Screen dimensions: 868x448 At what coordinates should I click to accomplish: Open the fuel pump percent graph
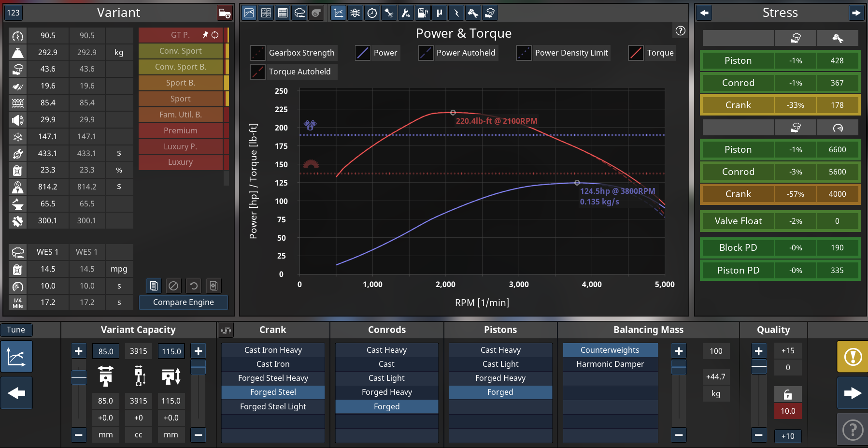423,13
